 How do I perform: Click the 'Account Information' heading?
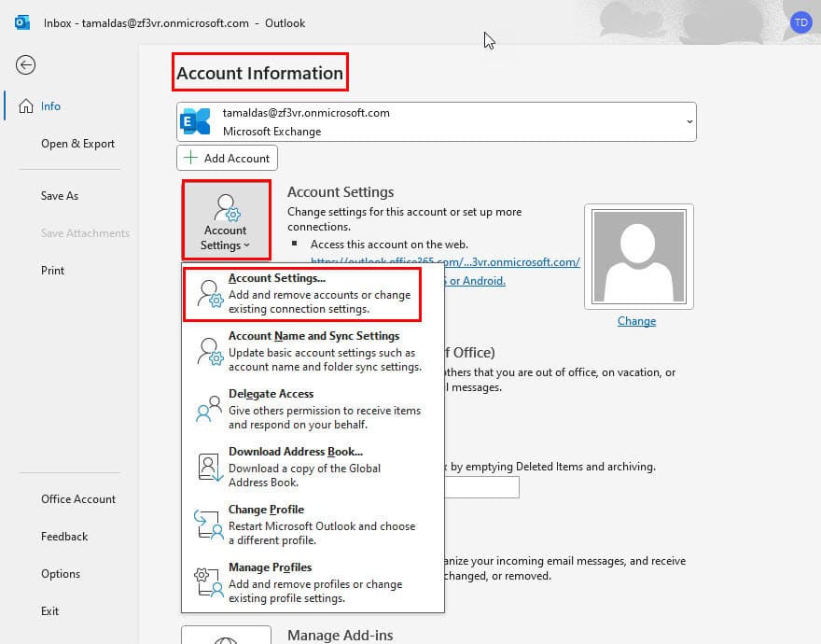click(259, 73)
